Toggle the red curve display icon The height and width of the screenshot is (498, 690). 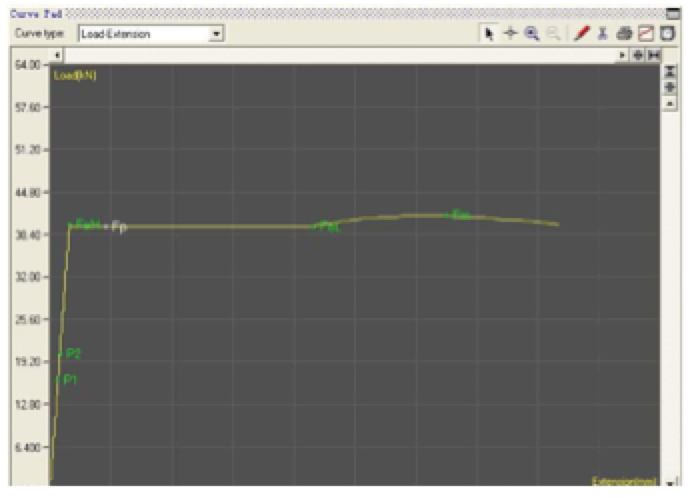click(x=646, y=33)
